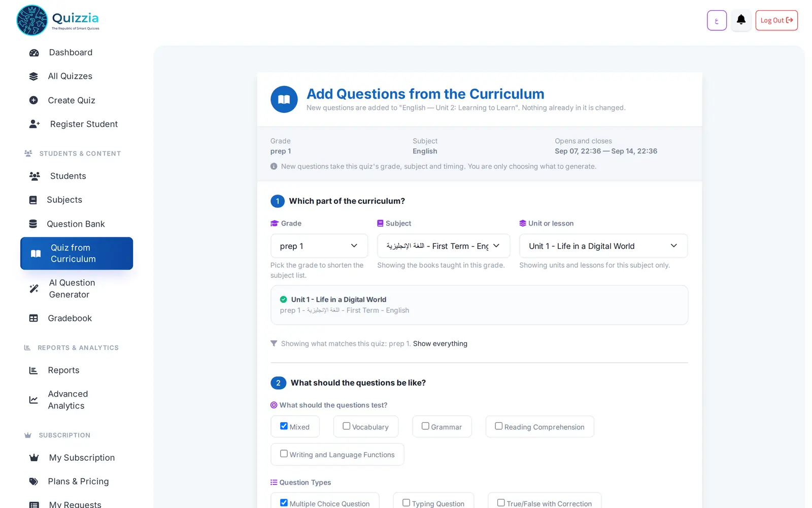
Task: Navigate to Question Bank
Action: [x=77, y=224]
